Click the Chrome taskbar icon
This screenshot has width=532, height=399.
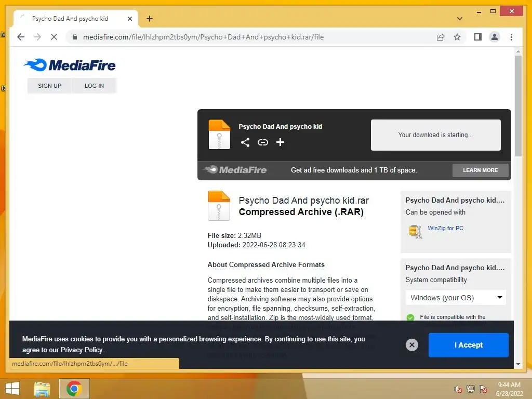pos(74,389)
